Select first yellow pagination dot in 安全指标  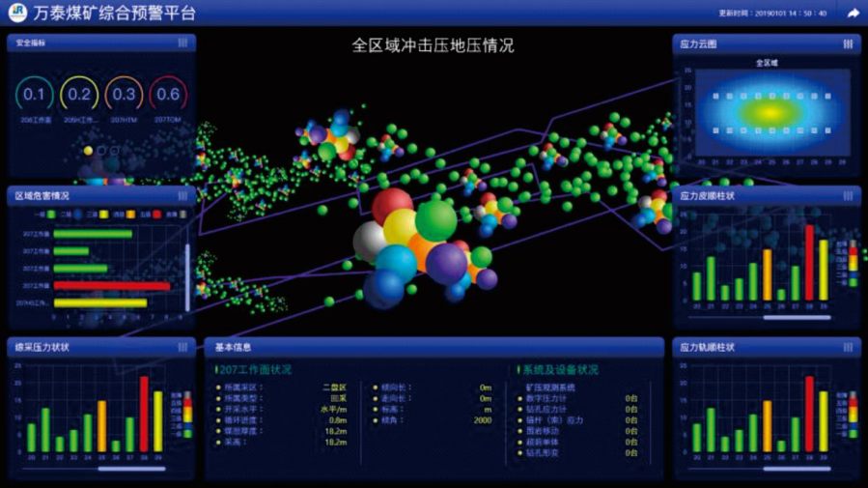(x=88, y=150)
